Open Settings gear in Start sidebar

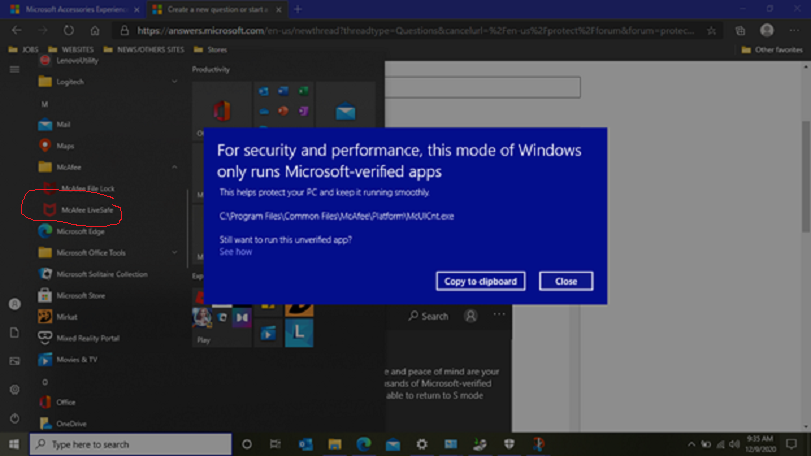click(x=14, y=389)
